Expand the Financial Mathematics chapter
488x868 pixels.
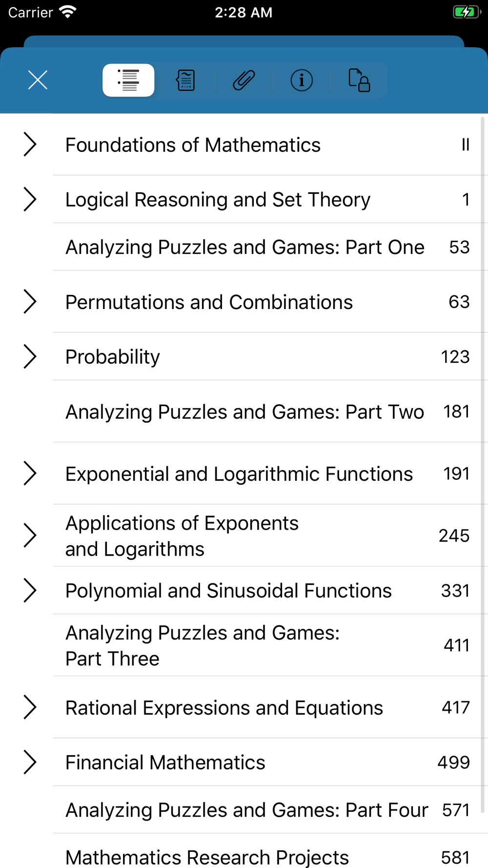(30, 763)
